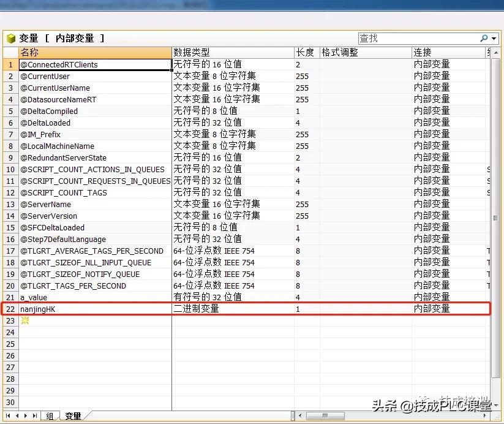Select the nanjingHK tag name cell
Screen dimensions: 504x424
click(x=61, y=309)
